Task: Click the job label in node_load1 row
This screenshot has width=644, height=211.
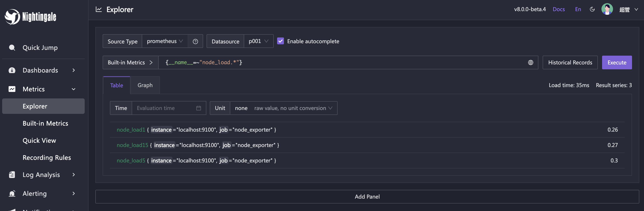Action: (223, 130)
